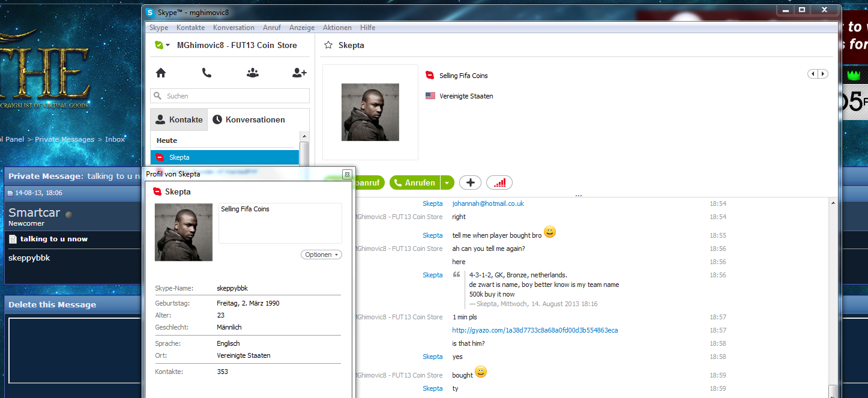Click Skepta's avatar in the profile popup
This screenshot has height=398, width=868.
click(x=184, y=232)
